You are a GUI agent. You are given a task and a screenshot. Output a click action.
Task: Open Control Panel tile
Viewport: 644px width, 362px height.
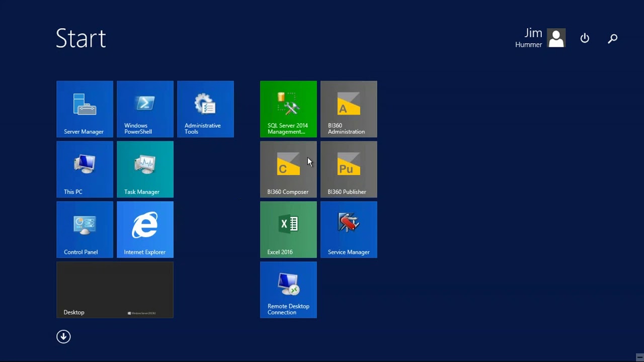85,230
